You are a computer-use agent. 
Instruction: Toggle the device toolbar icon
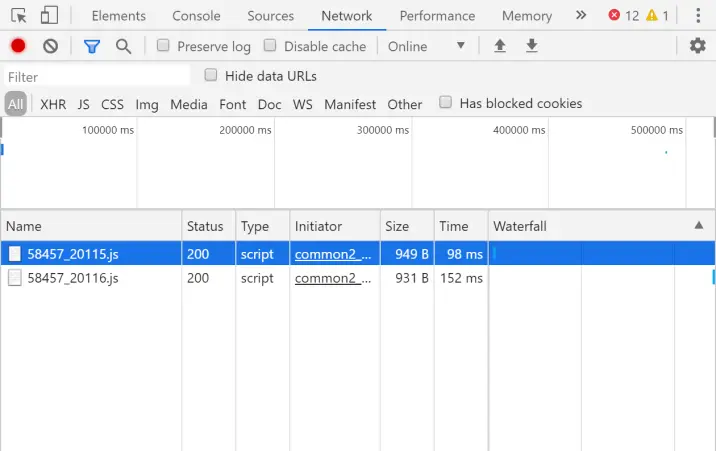49,16
